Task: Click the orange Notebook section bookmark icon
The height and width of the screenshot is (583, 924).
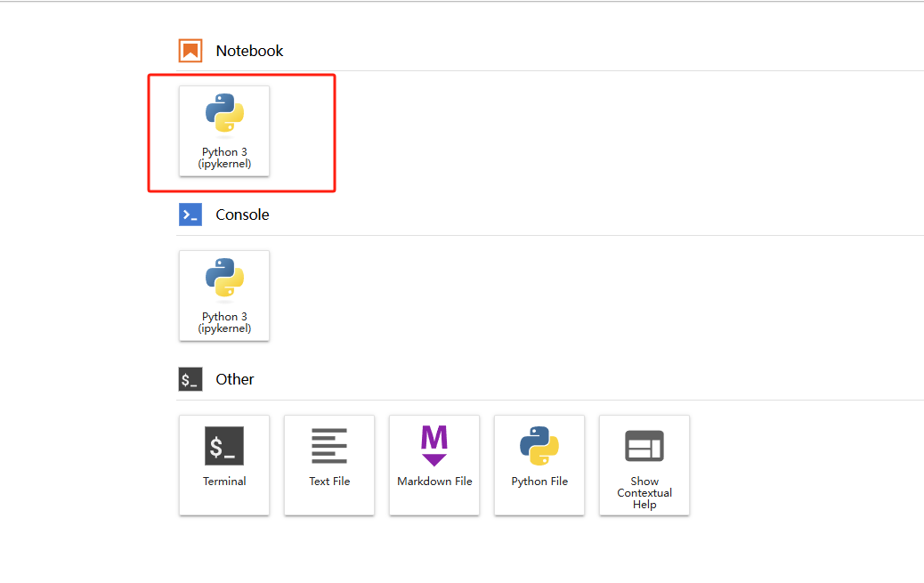Action: (190, 51)
